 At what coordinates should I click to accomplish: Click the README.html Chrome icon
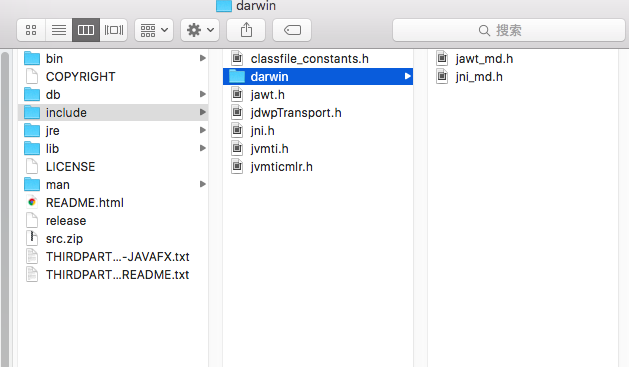[x=32, y=203]
